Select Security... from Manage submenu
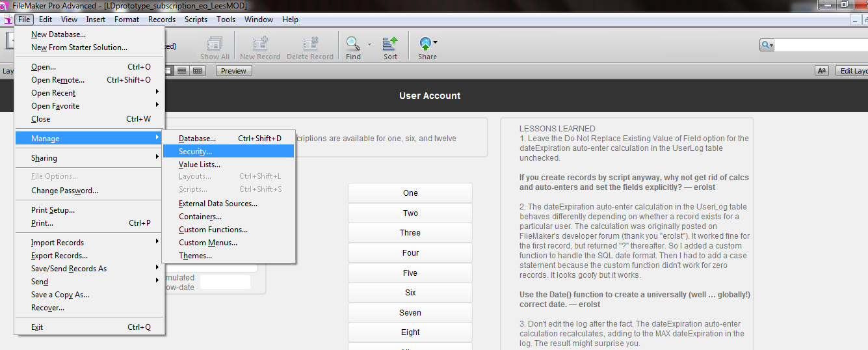The image size is (868, 350). (x=195, y=152)
